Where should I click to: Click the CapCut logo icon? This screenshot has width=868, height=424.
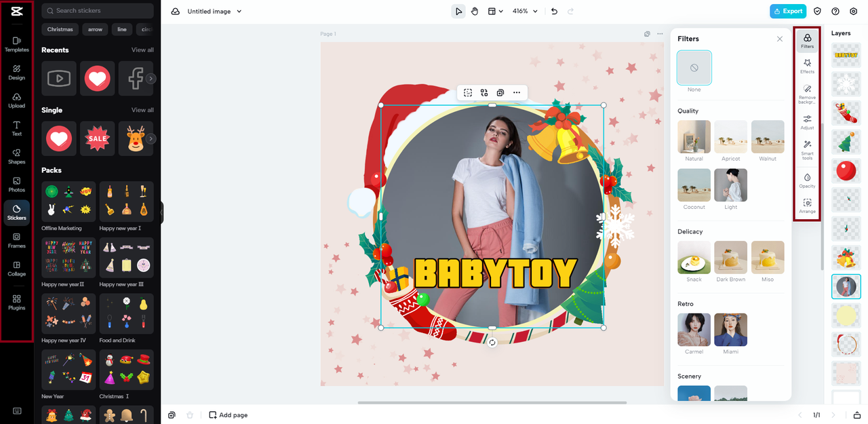[16, 12]
